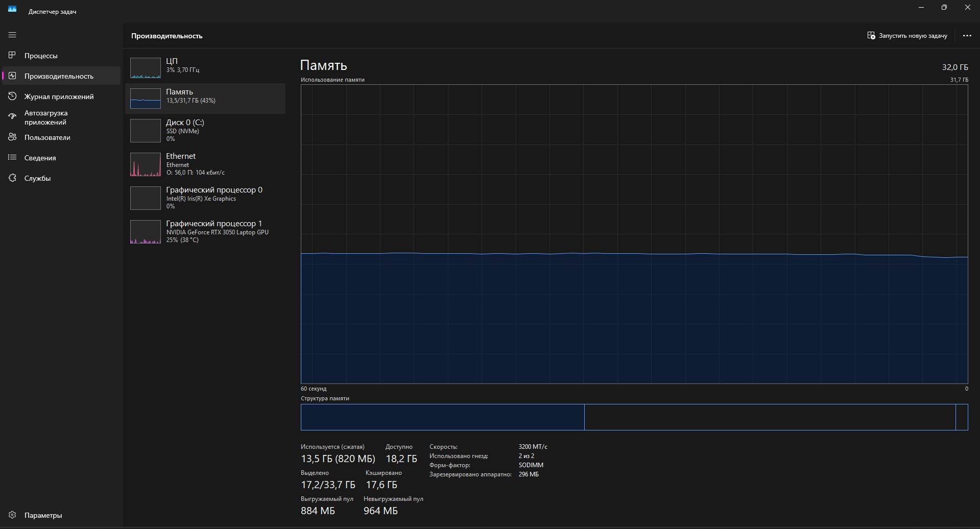This screenshot has width=980, height=529.
Task: Click the Пользователи users icon
Action: pos(12,137)
